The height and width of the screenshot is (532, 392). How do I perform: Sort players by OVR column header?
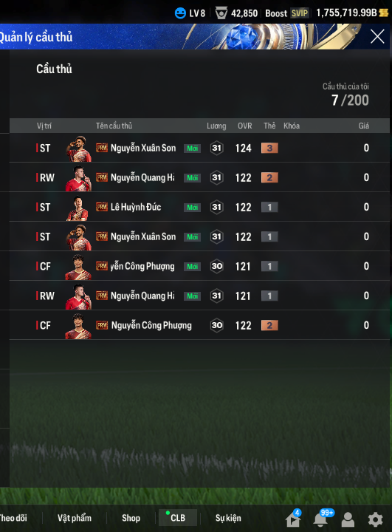pyautogui.click(x=245, y=126)
